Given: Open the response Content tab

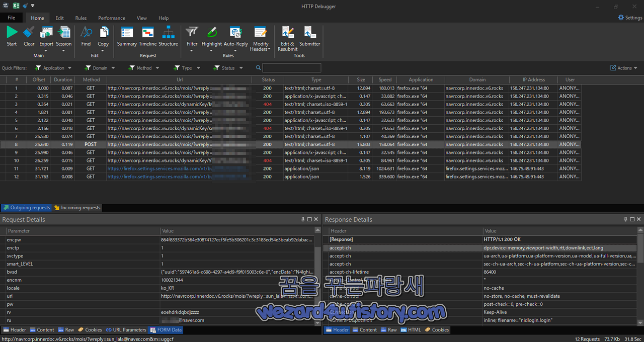Looking at the screenshot, I should click(x=364, y=330).
